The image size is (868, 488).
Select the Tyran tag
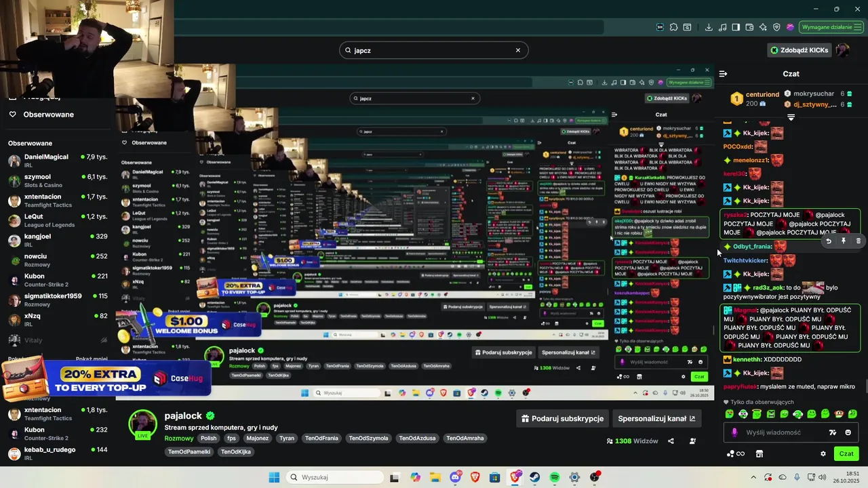point(287,439)
